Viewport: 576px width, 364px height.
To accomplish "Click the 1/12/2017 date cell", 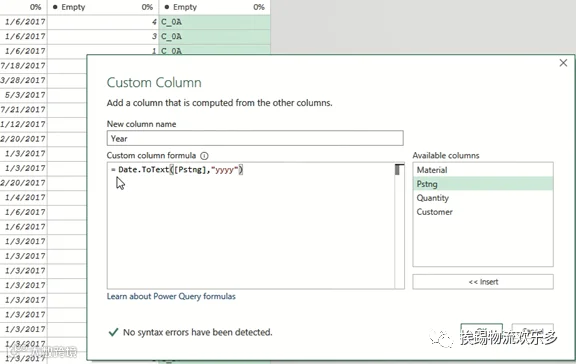I will pos(24,124).
